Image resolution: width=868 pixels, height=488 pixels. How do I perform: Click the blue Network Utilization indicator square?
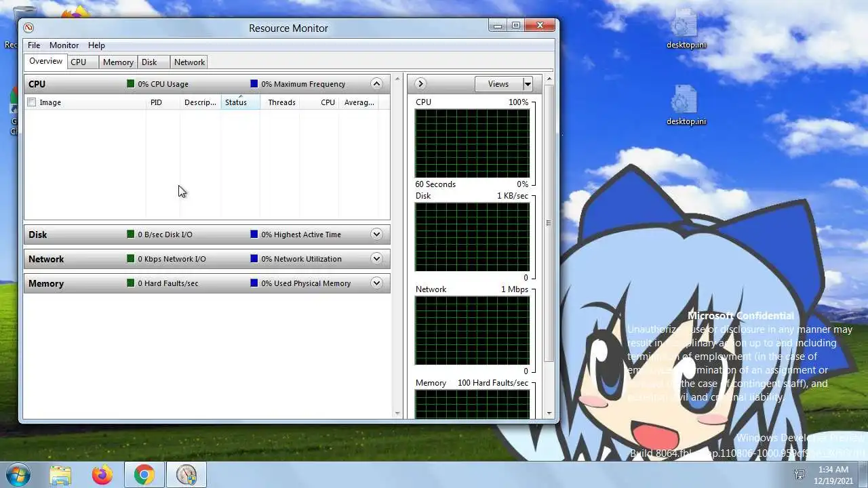tap(254, 259)
